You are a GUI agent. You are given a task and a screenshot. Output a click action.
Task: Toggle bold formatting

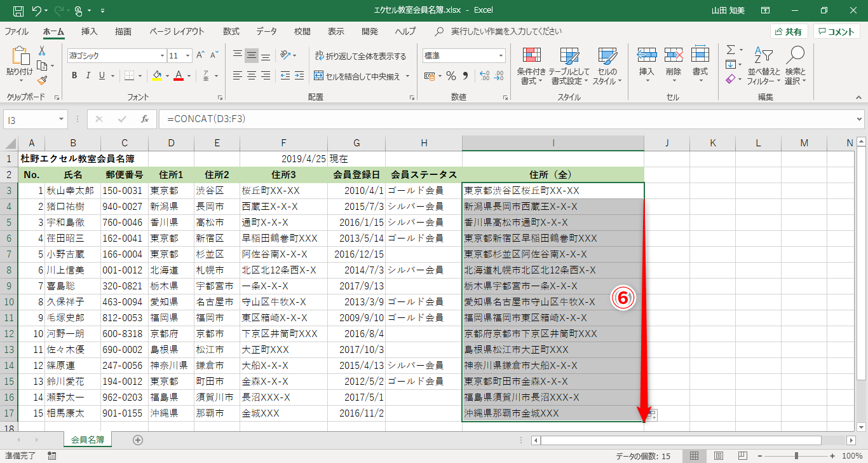click(x=74, y=76)
